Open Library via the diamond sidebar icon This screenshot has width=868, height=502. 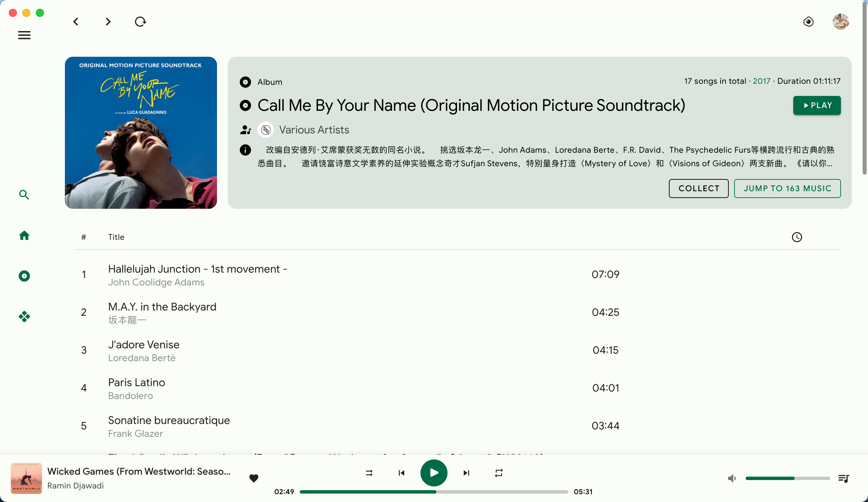24,317
